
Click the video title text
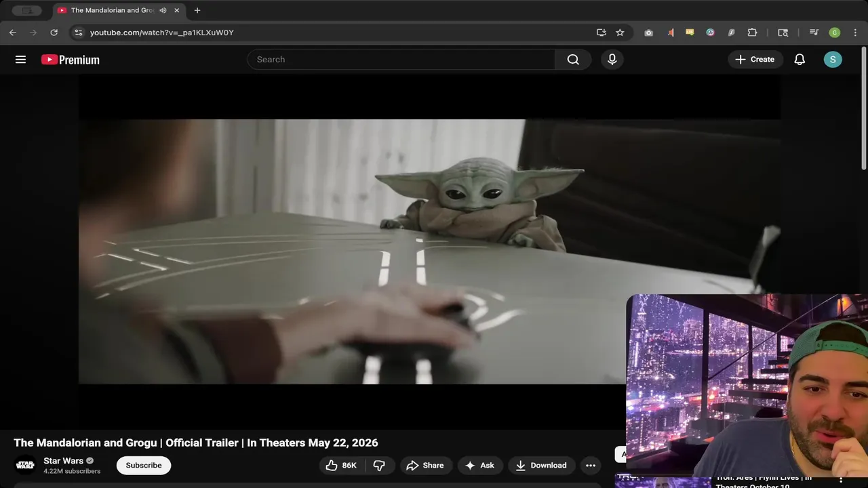(x=196, y=443)
